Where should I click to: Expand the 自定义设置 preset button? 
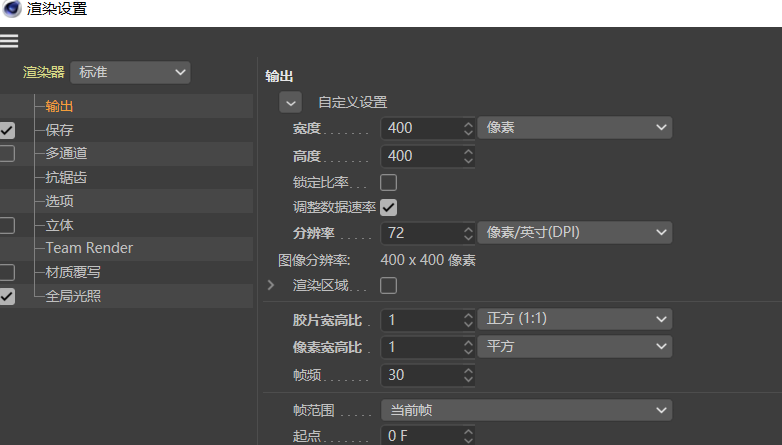pyautogui.click(x=290, y=102)
